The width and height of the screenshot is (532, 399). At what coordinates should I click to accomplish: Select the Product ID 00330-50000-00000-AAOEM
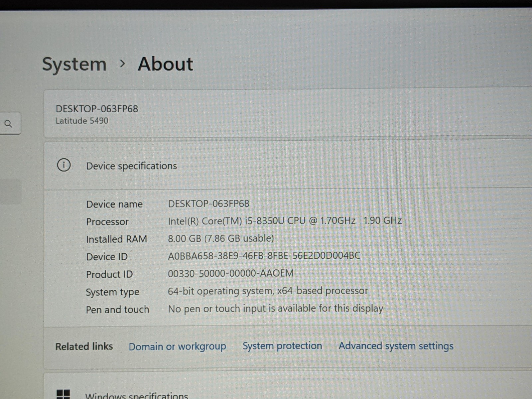[231, 273]
